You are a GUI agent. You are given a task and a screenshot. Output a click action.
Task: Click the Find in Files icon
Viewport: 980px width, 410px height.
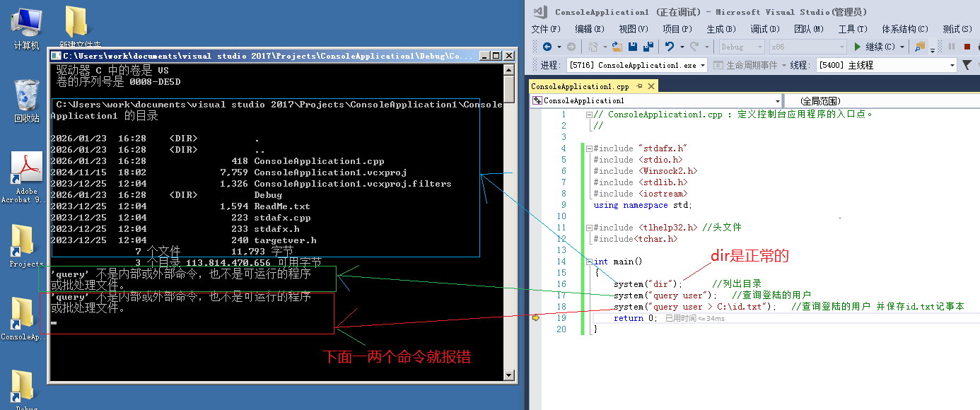[x=920, y=47]
